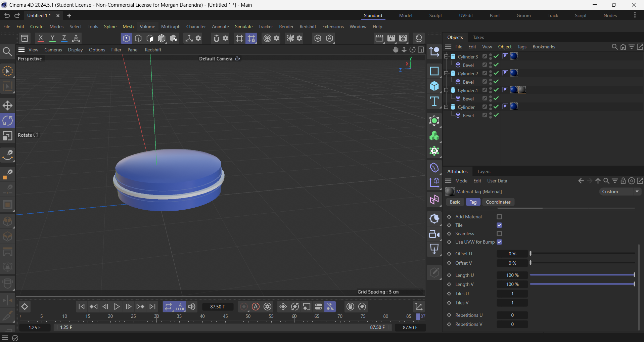Click the Length U slider
Viewport: 644px width, 342px height.
click(x=582, y=275)
